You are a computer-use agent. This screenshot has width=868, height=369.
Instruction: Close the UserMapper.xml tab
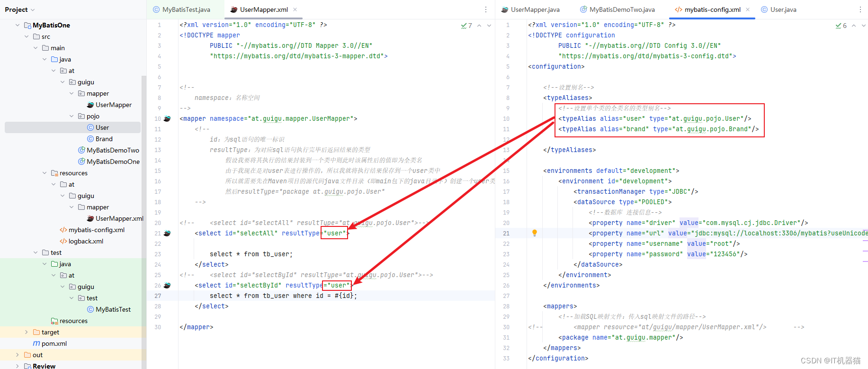295,9
